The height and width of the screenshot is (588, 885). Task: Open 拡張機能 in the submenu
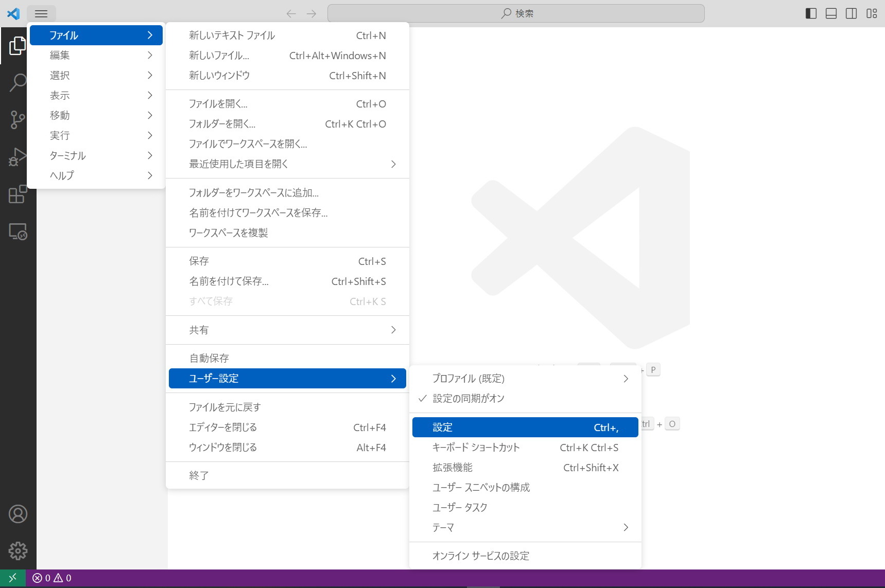[525, 468]
